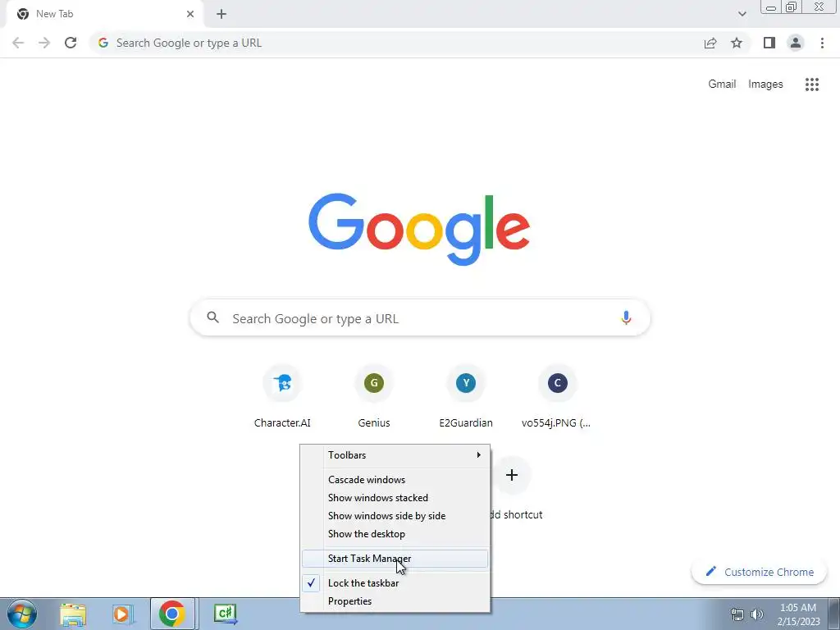
Task: Open Windows Explorer from the taskbar
Action: (73, 614)
